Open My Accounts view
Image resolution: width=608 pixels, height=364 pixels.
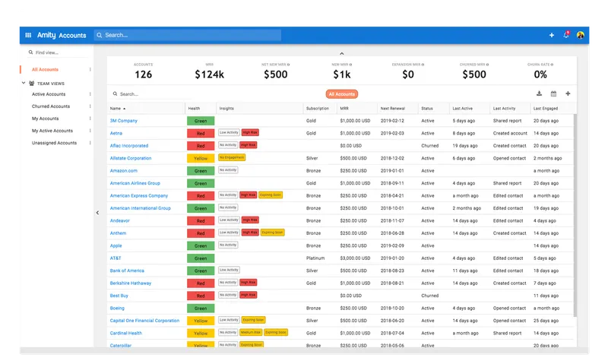pyautogui.click(x=46, y=119)
